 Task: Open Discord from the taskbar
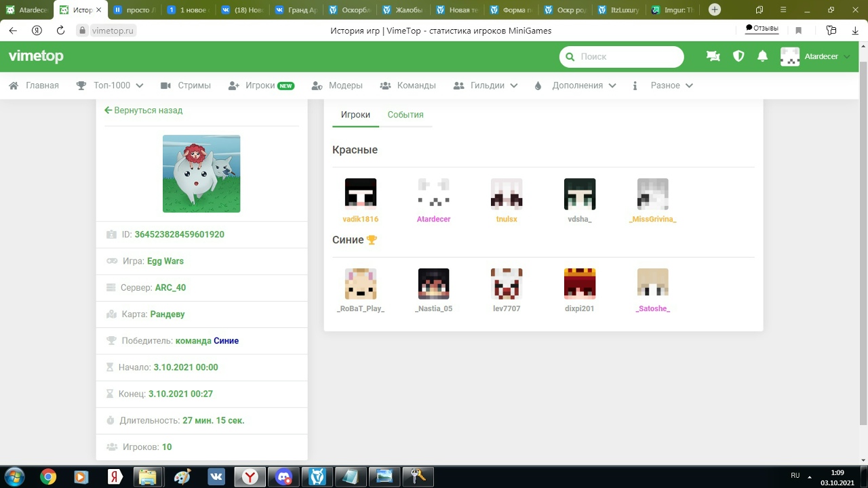tap(284, 476)
